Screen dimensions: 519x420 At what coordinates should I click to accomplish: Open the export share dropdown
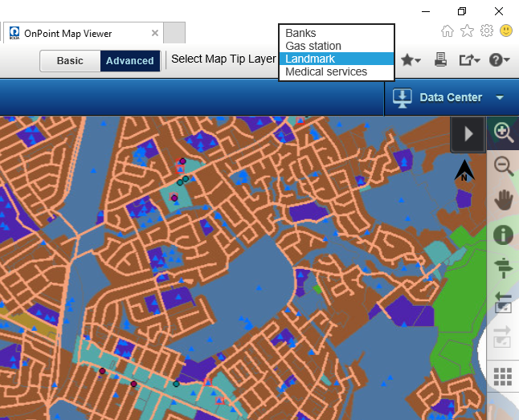pos(469,59)
